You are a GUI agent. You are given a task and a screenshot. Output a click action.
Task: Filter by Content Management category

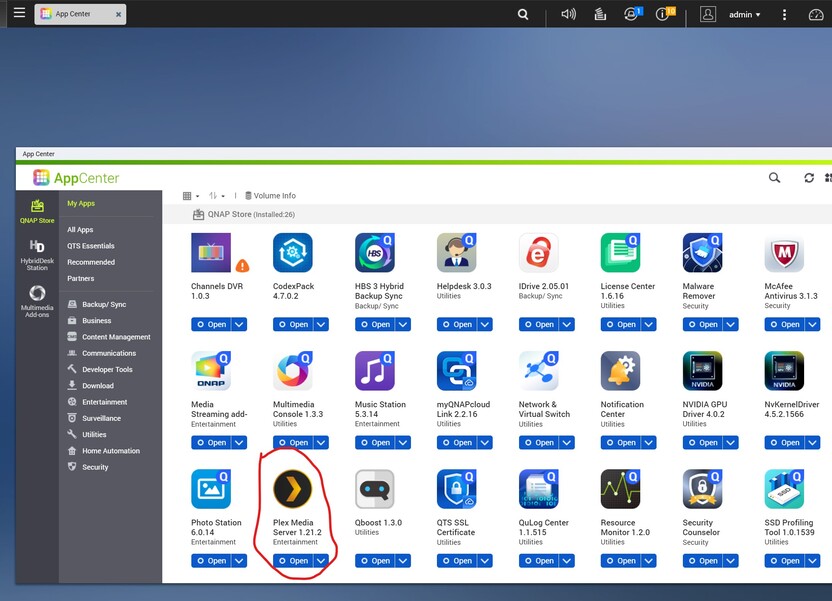point(109,337)
